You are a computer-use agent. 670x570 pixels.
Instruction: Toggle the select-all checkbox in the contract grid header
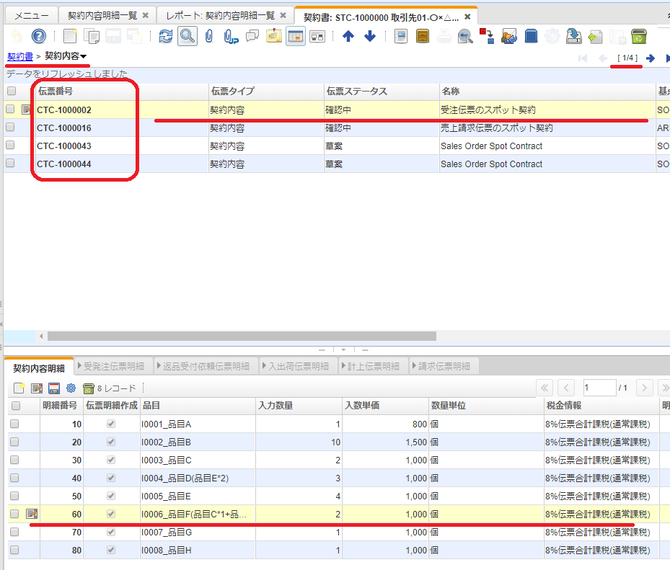click(x=12, y=91)
